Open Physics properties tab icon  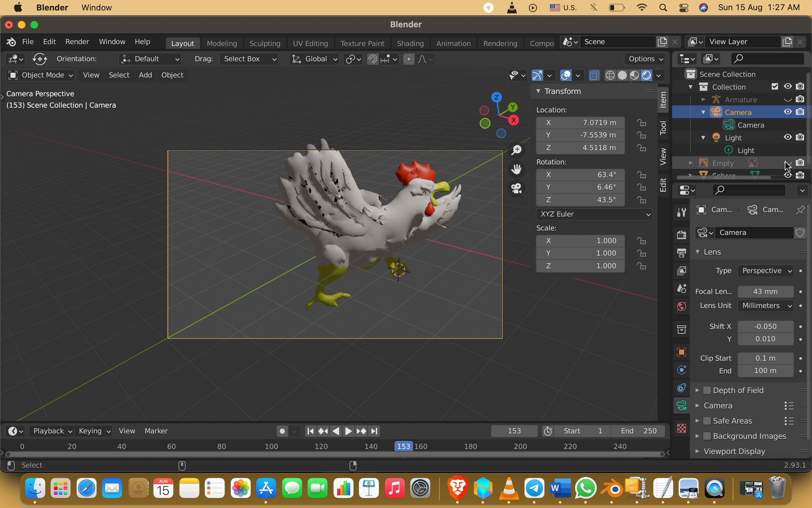(681, 370)
